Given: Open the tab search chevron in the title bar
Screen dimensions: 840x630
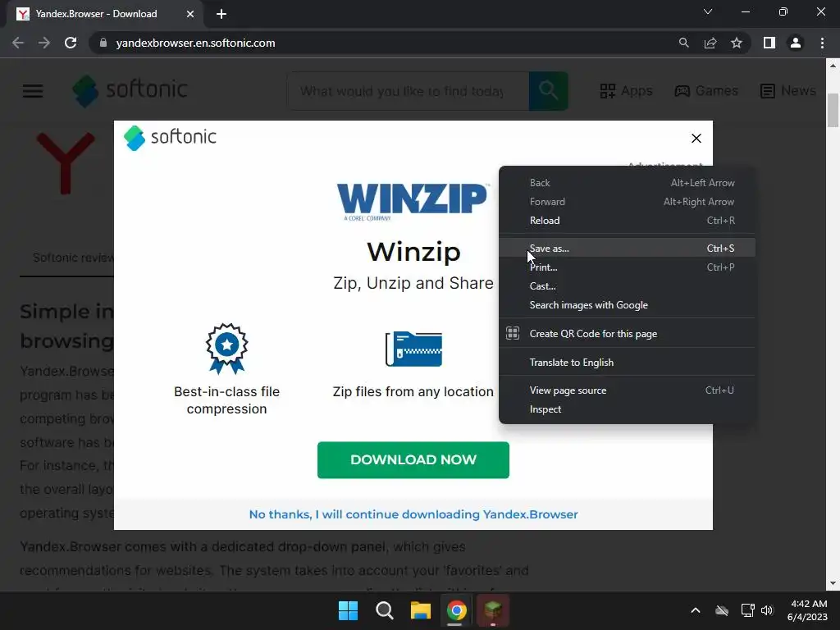Looking at the screenshot, I should tap(708, 11).
